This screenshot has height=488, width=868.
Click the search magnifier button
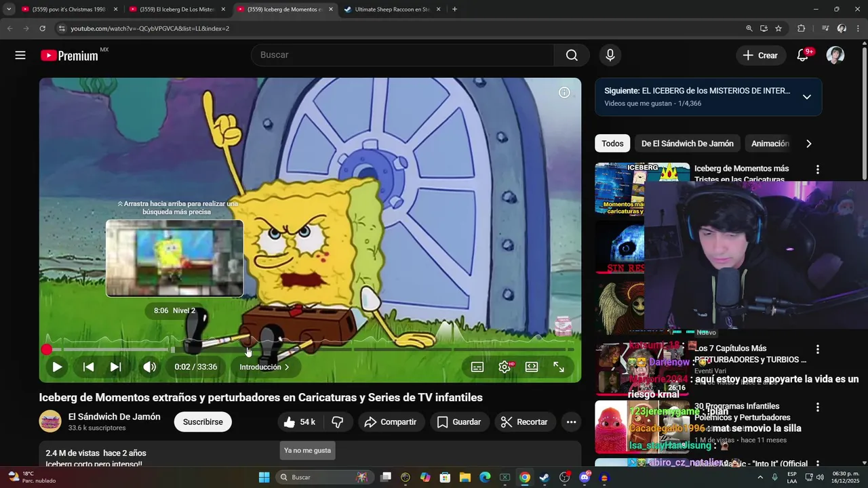[572, 56]
